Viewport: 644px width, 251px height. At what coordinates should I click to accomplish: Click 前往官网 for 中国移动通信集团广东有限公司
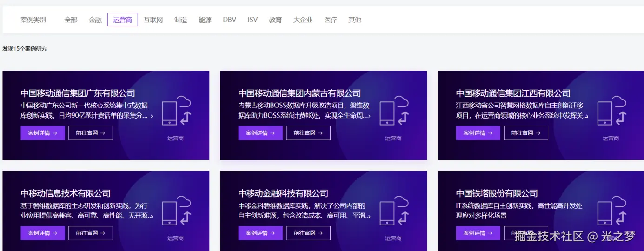click(91, 133)
